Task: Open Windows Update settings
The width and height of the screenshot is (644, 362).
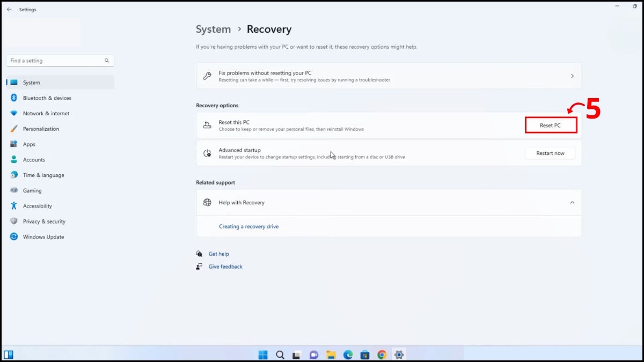Action: (x=43, y=237)
